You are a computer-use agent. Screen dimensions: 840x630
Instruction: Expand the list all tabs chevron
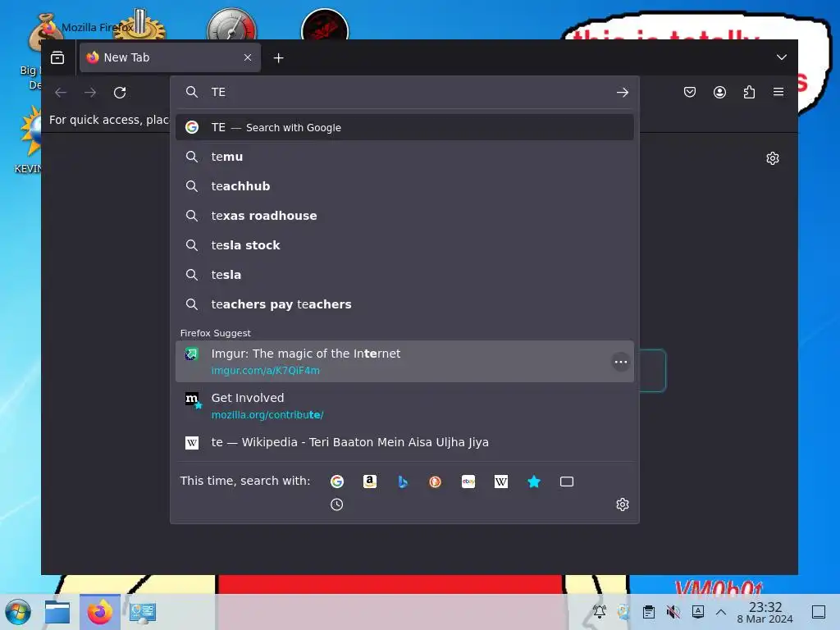782,57
